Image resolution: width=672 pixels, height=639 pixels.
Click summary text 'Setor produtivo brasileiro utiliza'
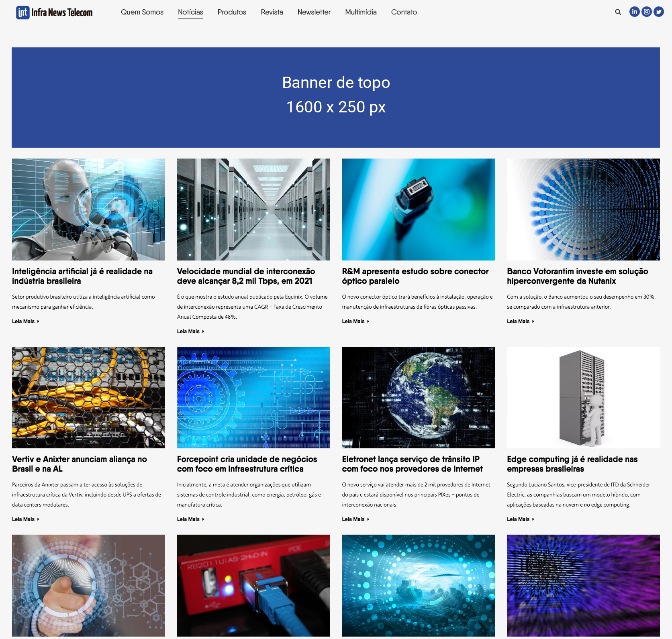(84, 302)
